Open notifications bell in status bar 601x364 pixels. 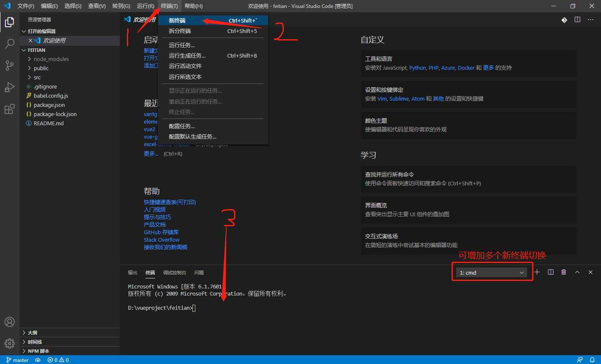point(592,360)
